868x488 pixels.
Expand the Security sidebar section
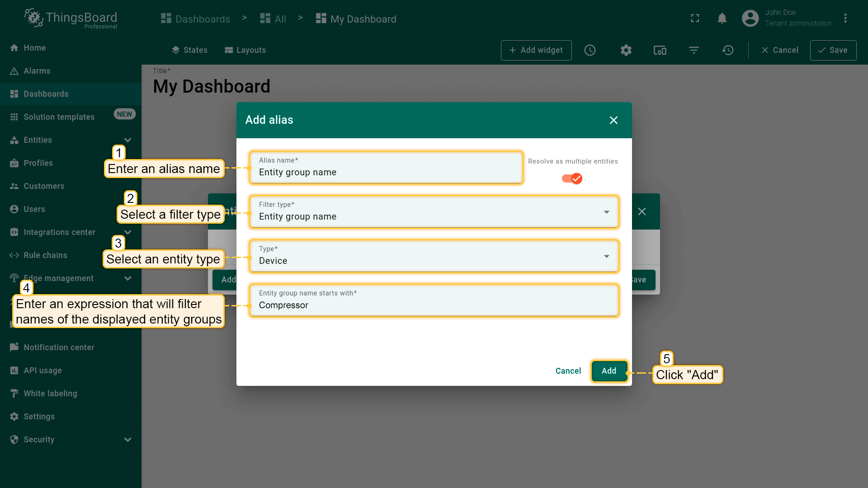(x=127, y=440)
